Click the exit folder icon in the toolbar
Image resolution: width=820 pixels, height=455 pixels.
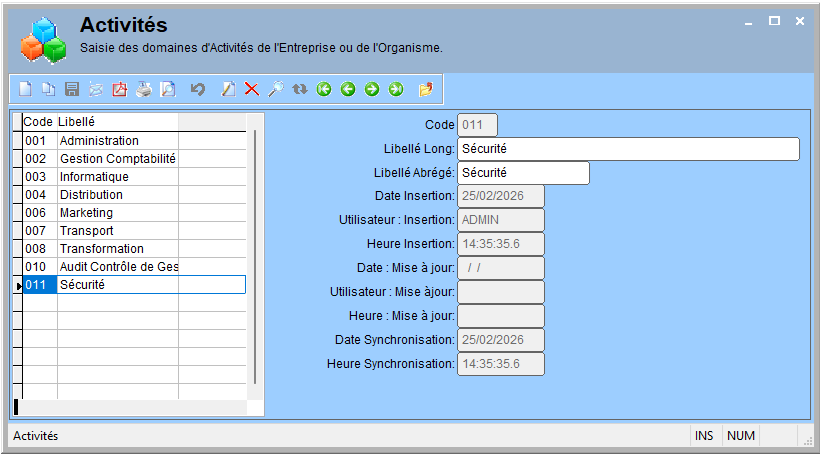pos(426,89)
